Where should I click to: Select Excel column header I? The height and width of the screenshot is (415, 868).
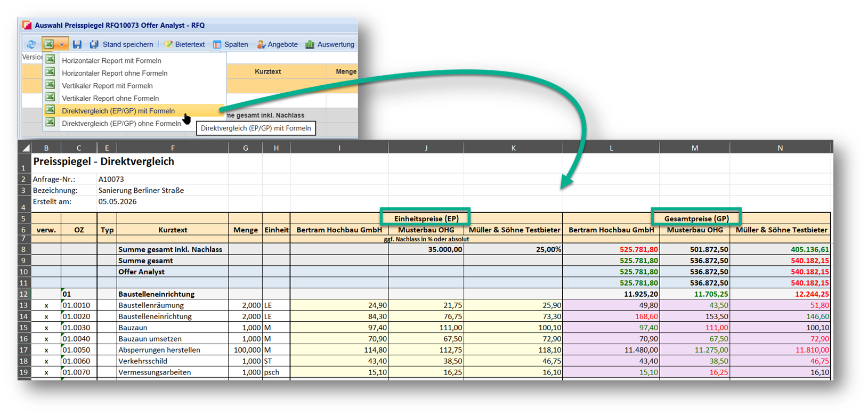point(339,148)
